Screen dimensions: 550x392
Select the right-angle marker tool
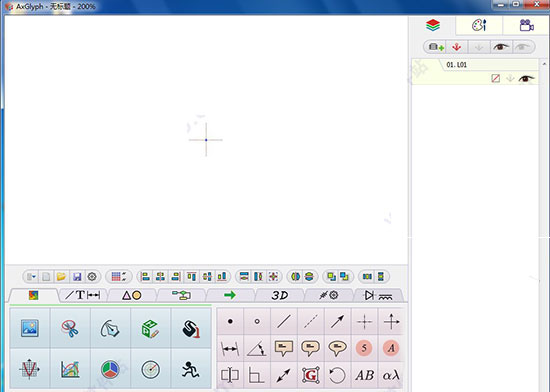pos(257,375)
